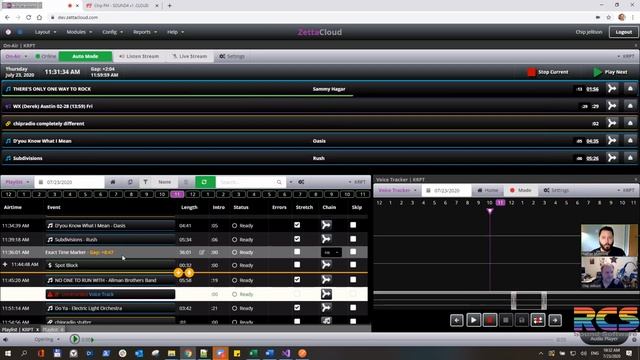Click Voice Tracker headphones button
The height and width of the screenshot is (360, 640).
(522, 320)
